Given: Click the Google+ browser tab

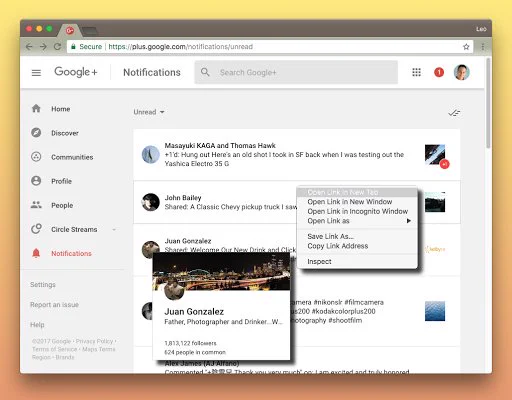Looking at the screenshot, I should [70, 31].
